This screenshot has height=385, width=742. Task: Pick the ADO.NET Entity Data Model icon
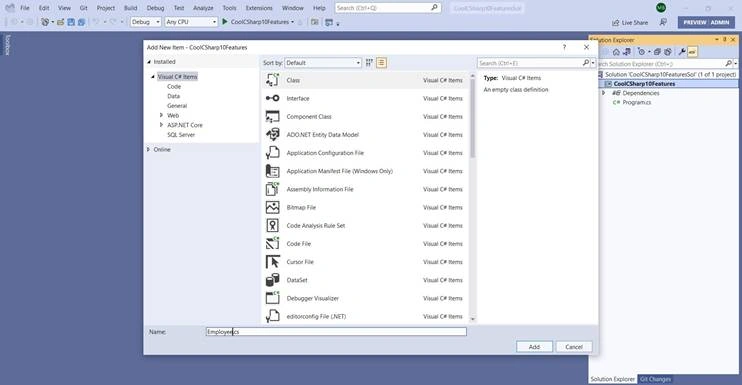(272, 135)
